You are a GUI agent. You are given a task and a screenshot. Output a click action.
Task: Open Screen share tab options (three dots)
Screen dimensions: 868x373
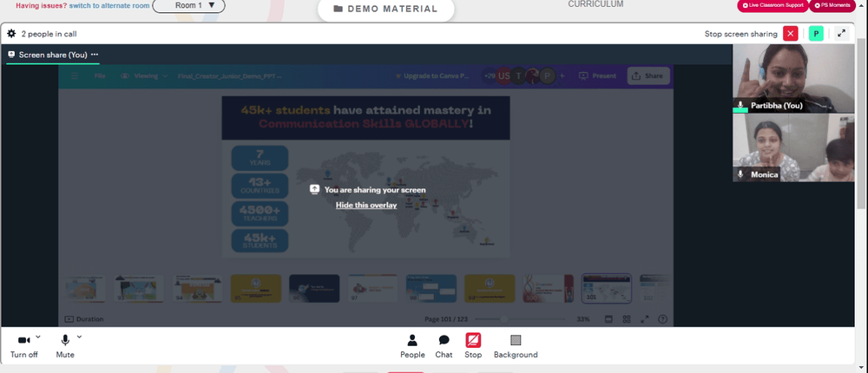coord(95,55)
